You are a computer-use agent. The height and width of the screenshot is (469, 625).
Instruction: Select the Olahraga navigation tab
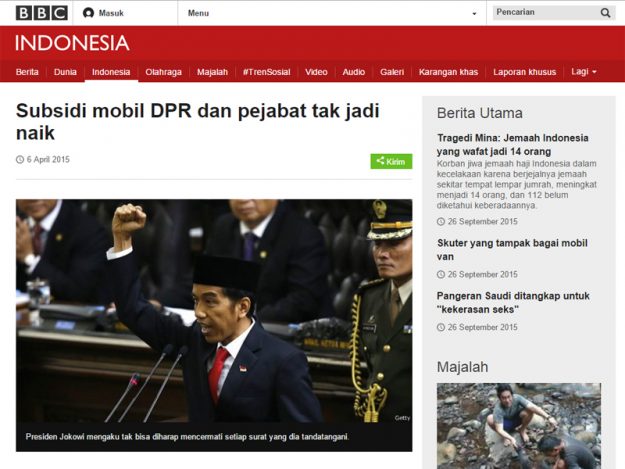point(163,72)
